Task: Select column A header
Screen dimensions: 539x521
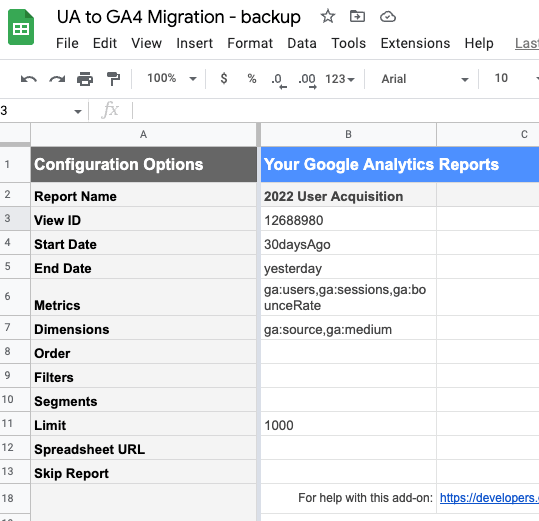Action: 143,134
